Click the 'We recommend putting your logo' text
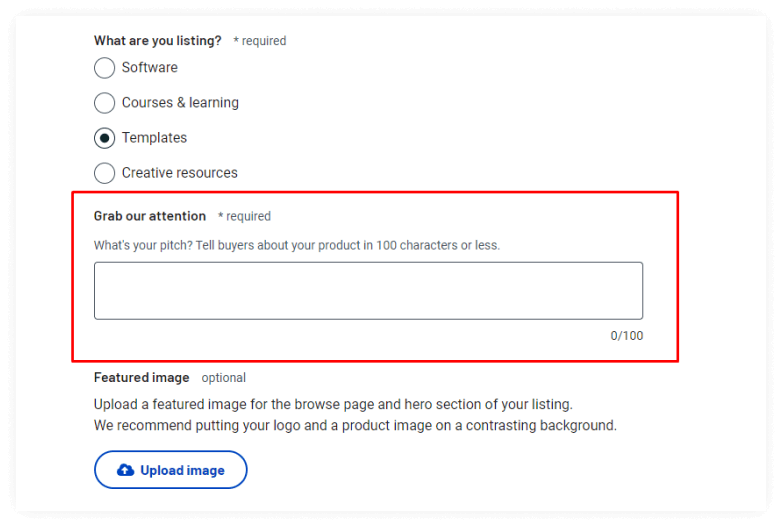Viewport: 782px width, 527px height. pos(355,425)
